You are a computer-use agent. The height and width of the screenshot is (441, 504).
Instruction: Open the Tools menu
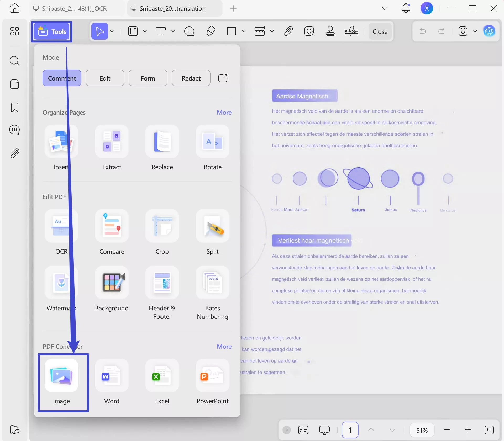(51, 31)
